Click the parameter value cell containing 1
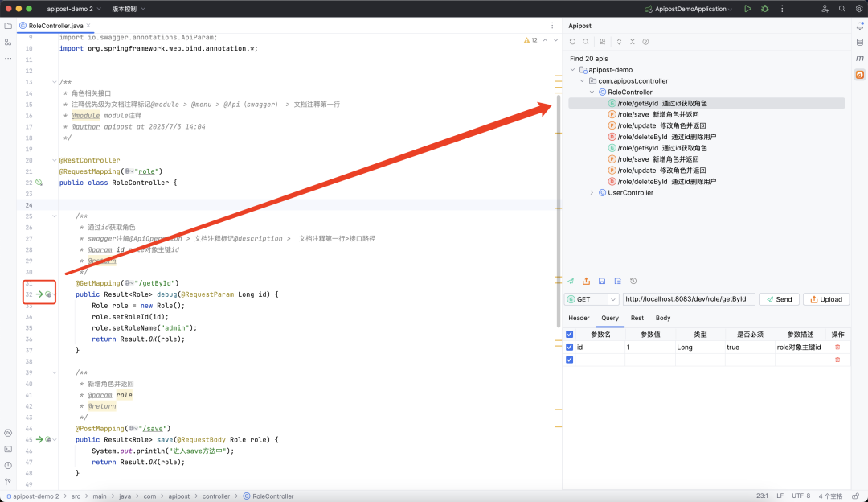Image resolution: width=868 pixels, height=502 pixels. (650, 348)
